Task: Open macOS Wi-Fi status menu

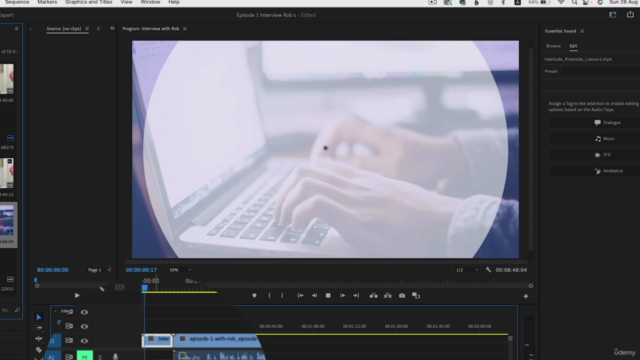Action: tap(561, 2)
